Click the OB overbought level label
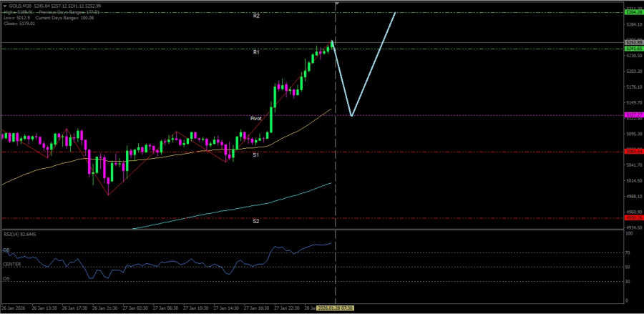The image size is (644, 314). [6, 250]
